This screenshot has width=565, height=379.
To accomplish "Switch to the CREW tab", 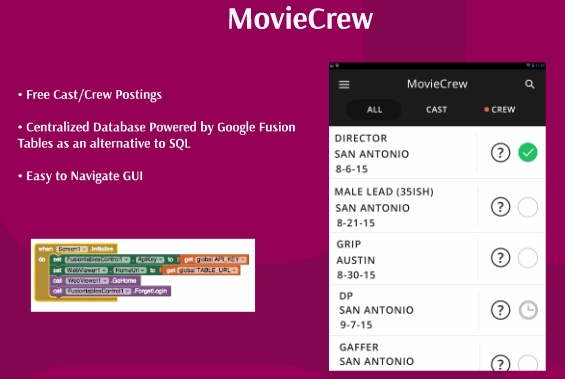I will tap(500, 110).
